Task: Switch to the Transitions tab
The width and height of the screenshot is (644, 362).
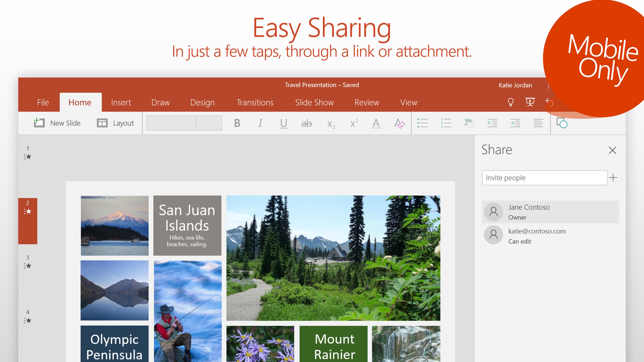Action: (x=255, y=103)
